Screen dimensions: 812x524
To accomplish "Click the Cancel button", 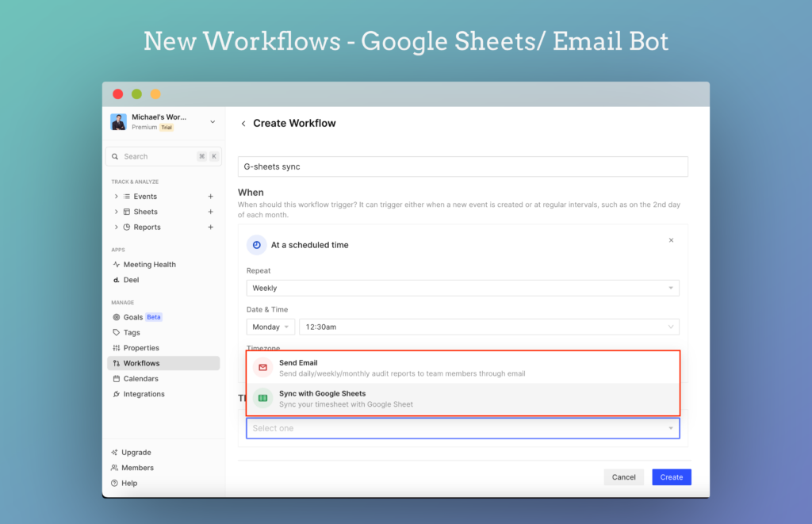I will point(623,477).
